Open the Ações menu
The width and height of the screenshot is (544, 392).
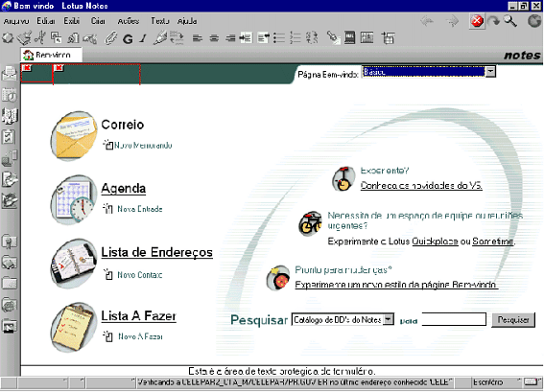[x=128, y=21]
